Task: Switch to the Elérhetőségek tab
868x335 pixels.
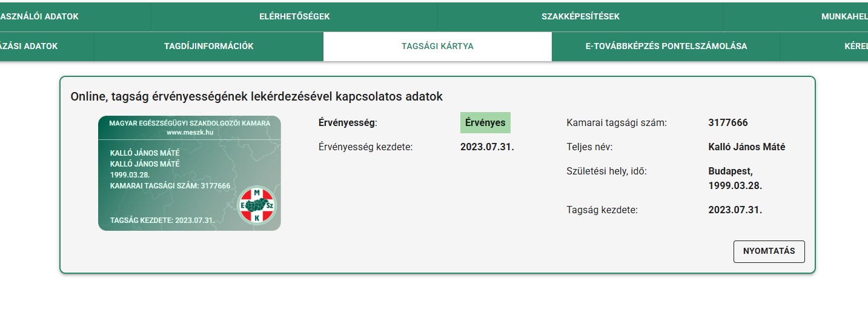Action: pyautogui.click(x=294, y=16)
